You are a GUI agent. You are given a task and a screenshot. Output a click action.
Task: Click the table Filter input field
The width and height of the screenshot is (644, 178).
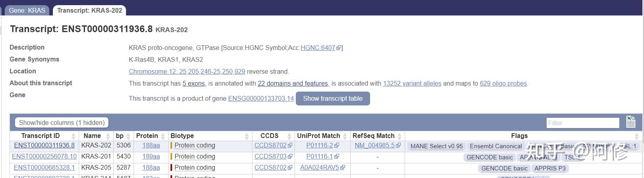(x=582, y=123)
